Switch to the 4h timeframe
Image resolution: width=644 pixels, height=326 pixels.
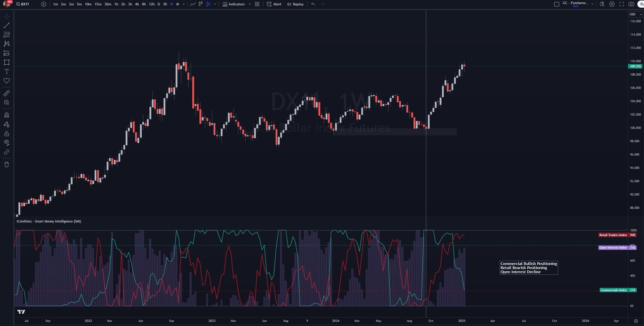coord(137,4)
